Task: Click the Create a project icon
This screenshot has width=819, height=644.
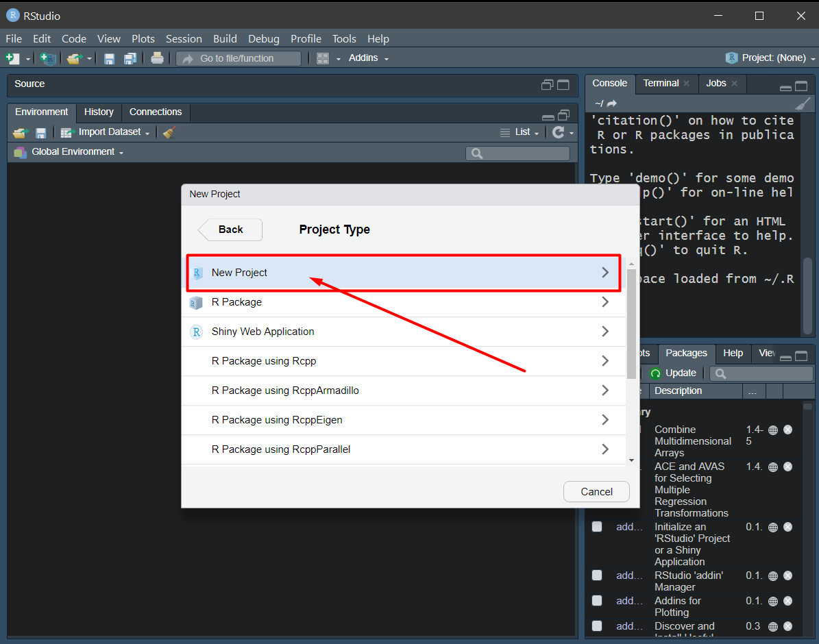Action: (x=47, y=58)
